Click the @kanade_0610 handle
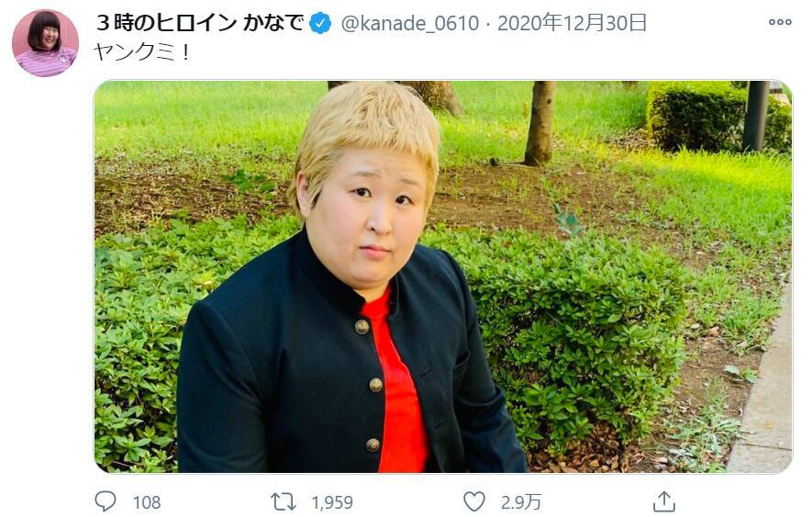Screen dimensions: 812x517 tap(409, 23)
